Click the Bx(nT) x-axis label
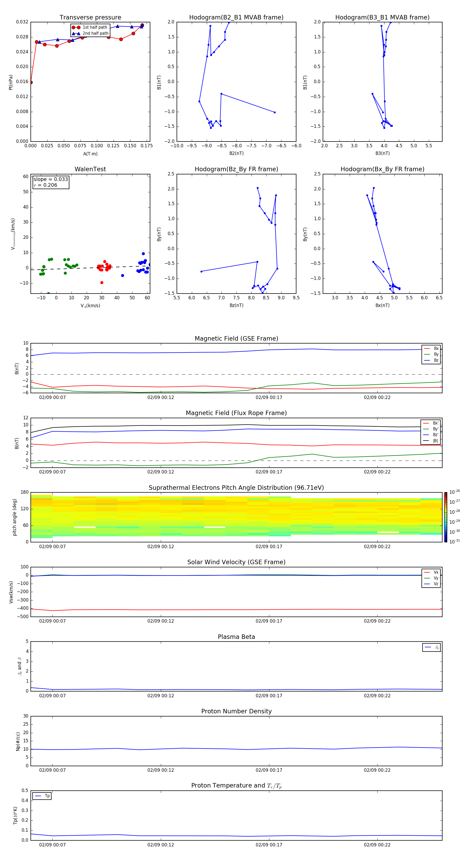This screenshot has width=473, height=868. coord(382,305)
